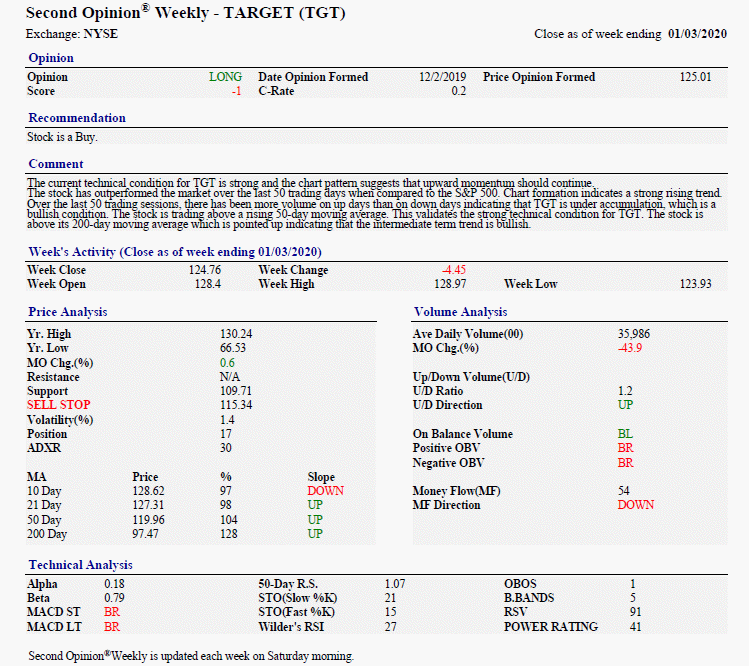Click the POWER RATING value 41
This screenshot has height=666, width=749.
click(x=635, y=627)
